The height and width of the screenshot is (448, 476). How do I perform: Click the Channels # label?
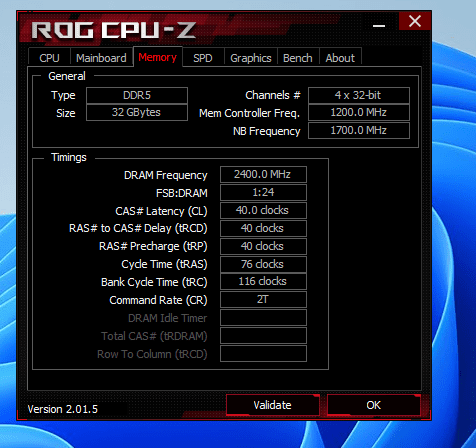point(273,95)
